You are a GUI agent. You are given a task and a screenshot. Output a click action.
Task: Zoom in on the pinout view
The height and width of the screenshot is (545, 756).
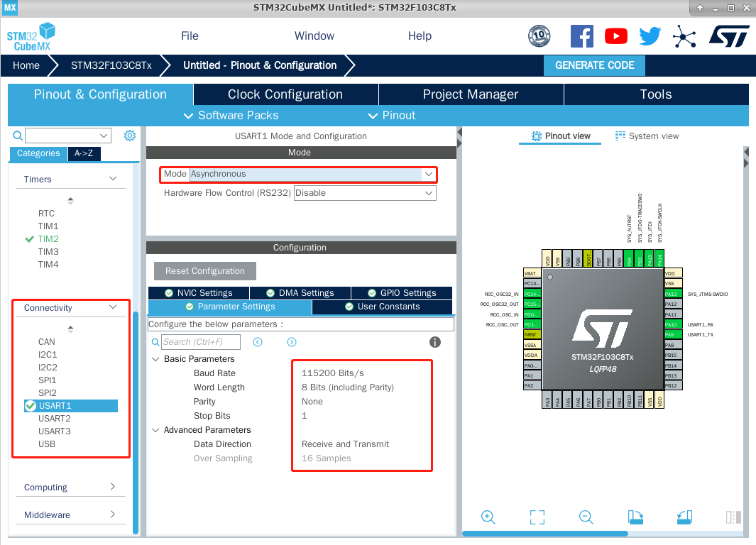point(488,517)
